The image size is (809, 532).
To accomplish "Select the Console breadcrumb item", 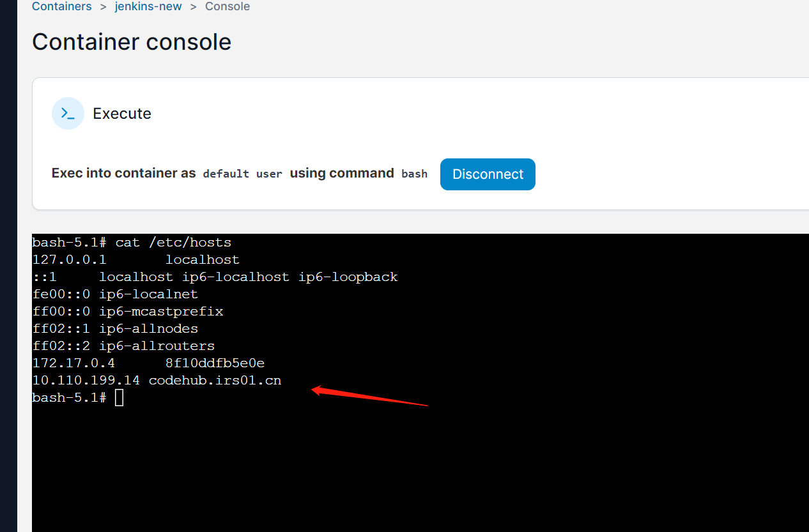I will point(227,6).
